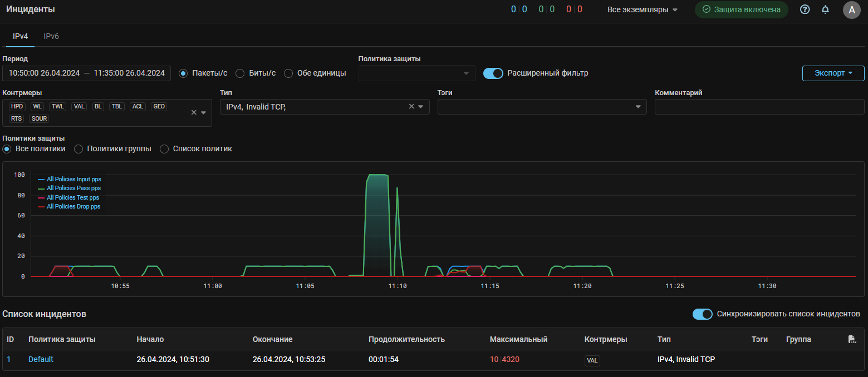Toggle Синхронизировать список инцидентов switch
Image resolution: width=868 pixels, height=377 pixels.
[x=702, y=314]
